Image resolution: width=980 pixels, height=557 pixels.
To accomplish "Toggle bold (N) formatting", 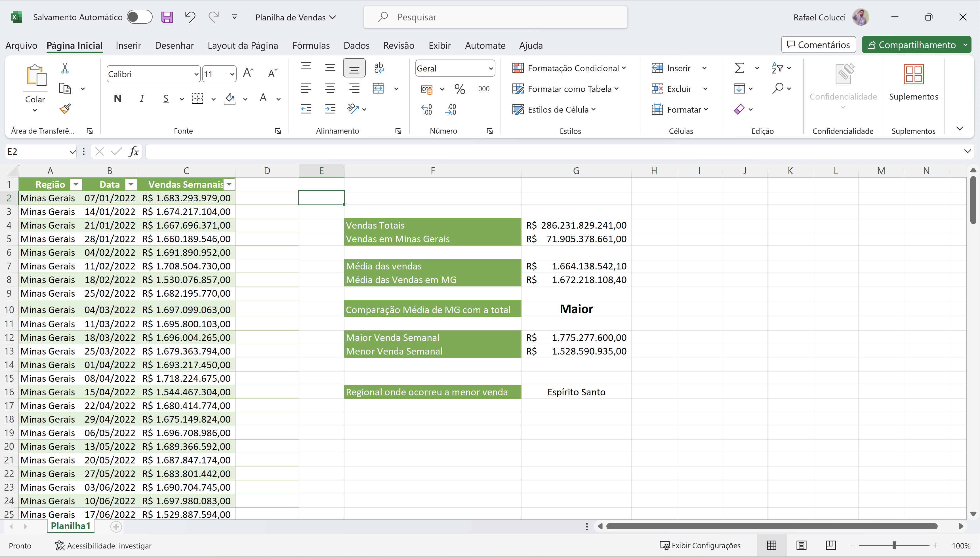I will tap(117, 99).
